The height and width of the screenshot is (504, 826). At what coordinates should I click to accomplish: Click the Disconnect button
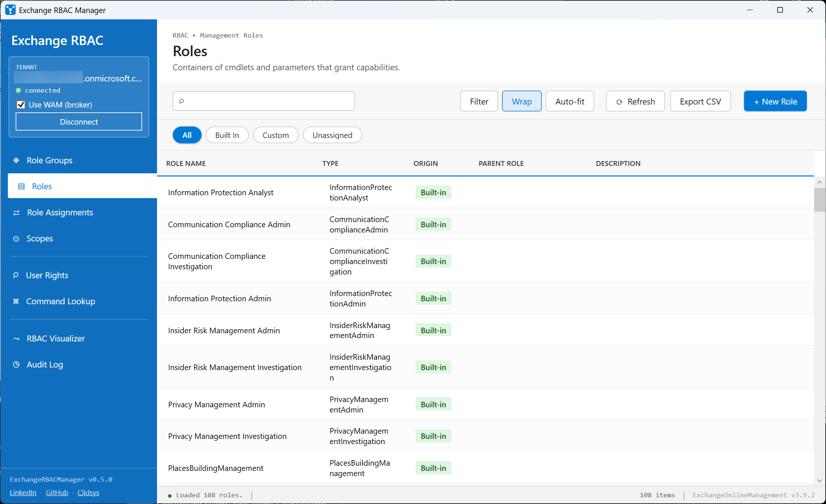click(79, 122)
